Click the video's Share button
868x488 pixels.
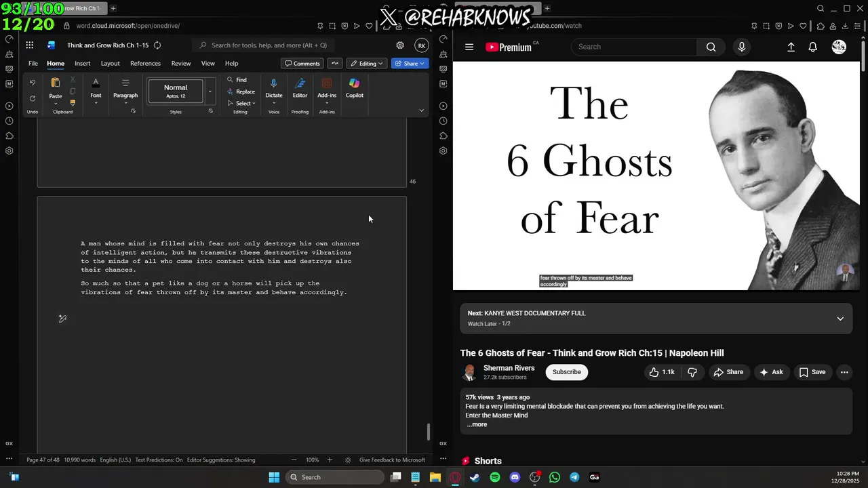728,372
